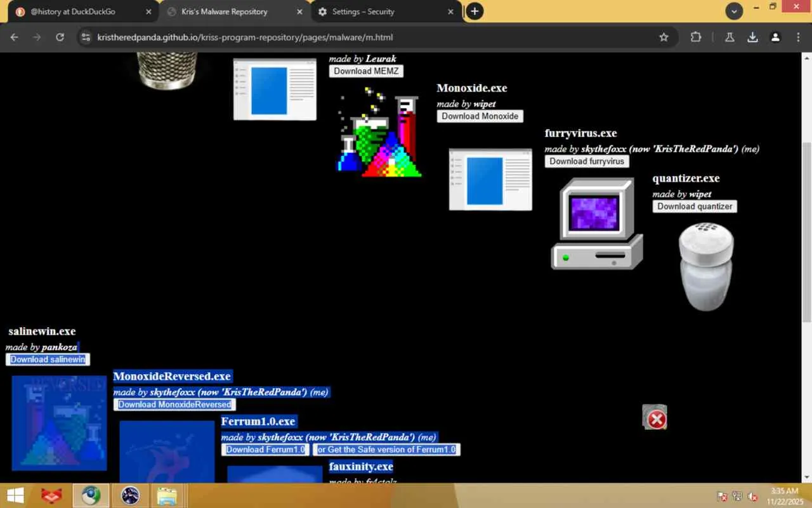Click the salinewin.exe heading
The image size is (812, 508).
(x=42, y=331)
